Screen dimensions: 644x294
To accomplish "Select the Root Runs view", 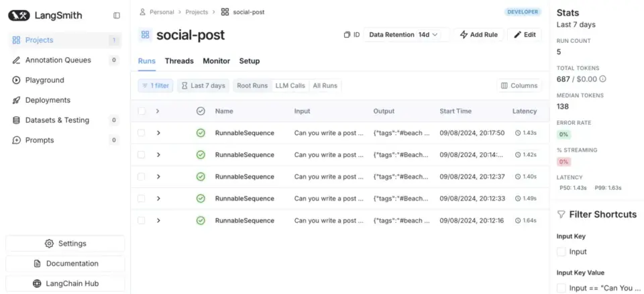I will click(x=252, y=85).
